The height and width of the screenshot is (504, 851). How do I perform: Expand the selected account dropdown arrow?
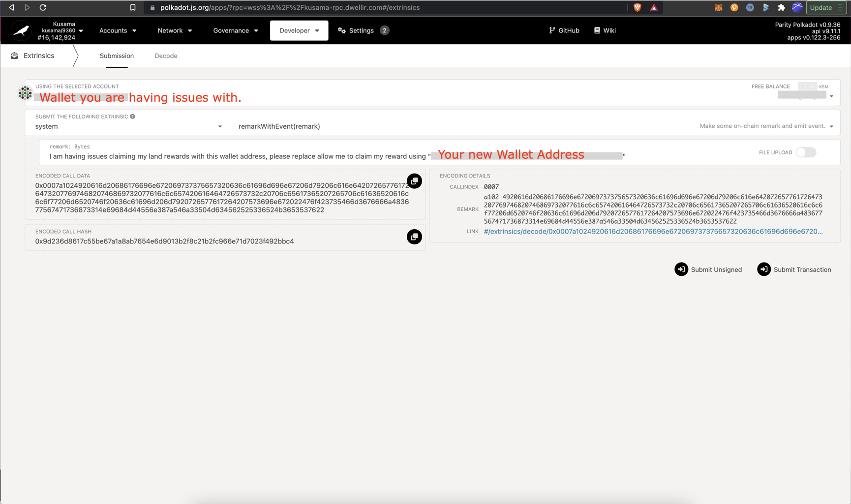click(831, 96)
